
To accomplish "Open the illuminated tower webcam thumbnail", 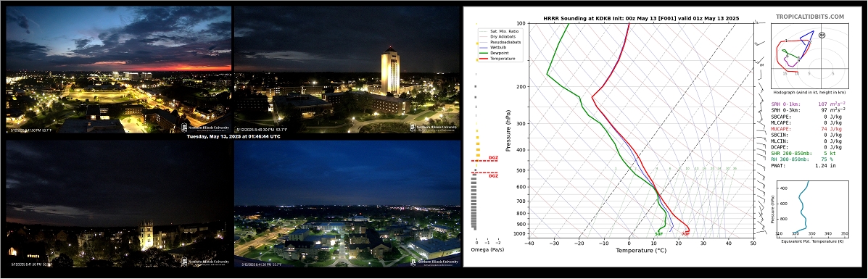I will click(x=347, y=69).
